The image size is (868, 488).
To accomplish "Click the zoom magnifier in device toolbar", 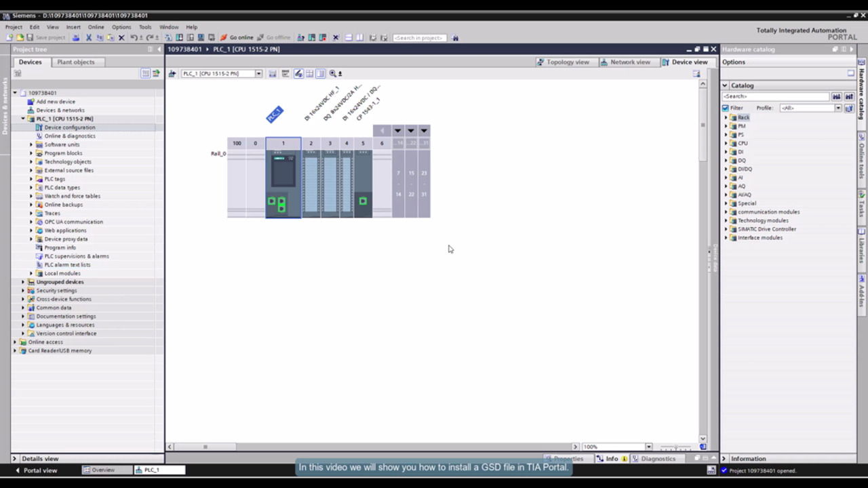I will [x=332, y=74].
